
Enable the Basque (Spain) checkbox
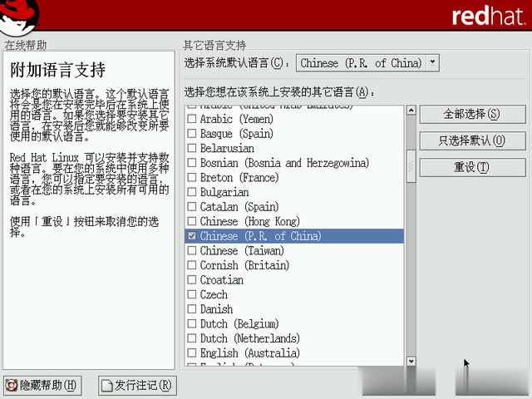tap(192, 133)
